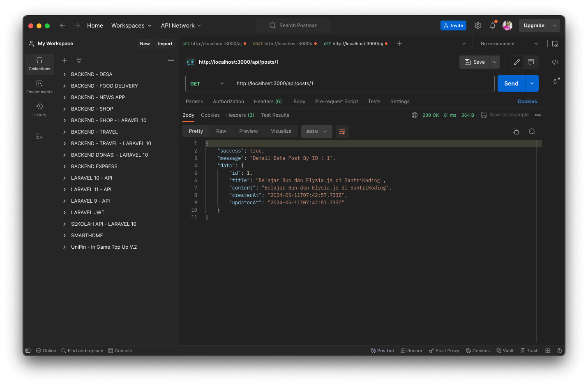Click the code snippet icon

(x=555, y=62)
